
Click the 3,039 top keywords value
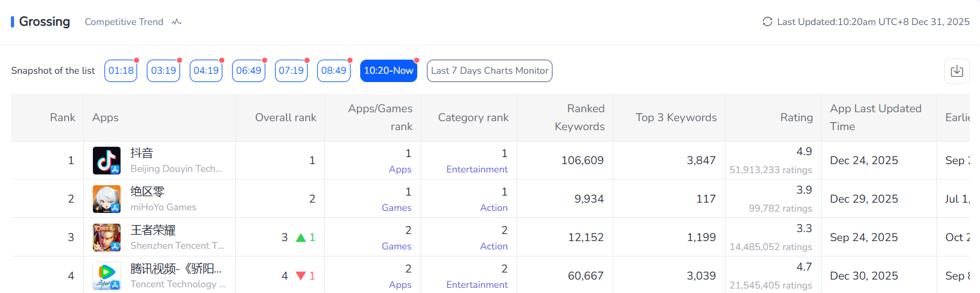pyautogui.click(x=701, y=276)
